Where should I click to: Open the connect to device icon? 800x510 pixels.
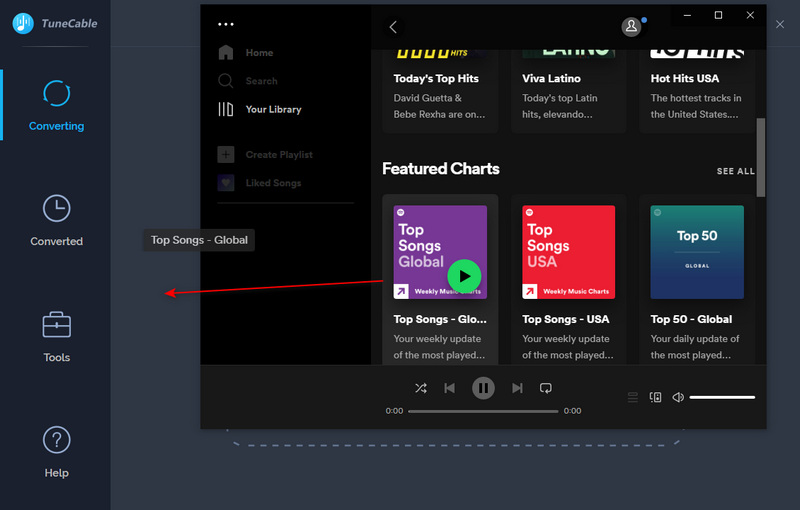click(656, 397)
